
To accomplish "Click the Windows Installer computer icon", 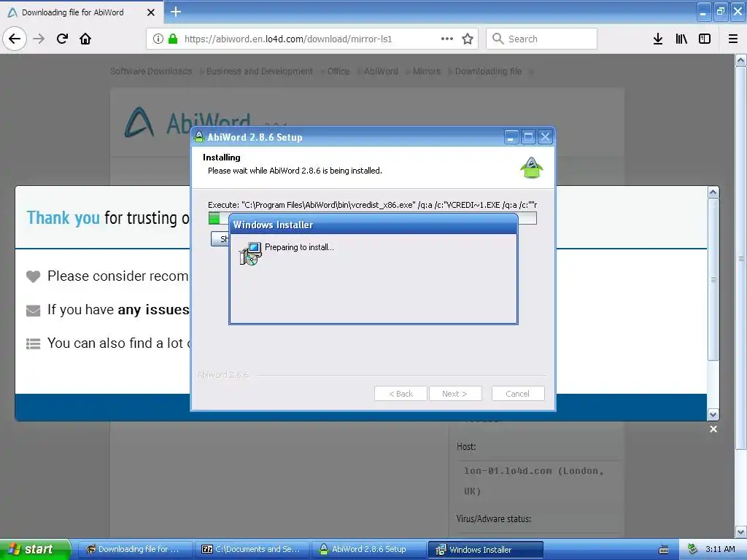I will coord(250,253).
